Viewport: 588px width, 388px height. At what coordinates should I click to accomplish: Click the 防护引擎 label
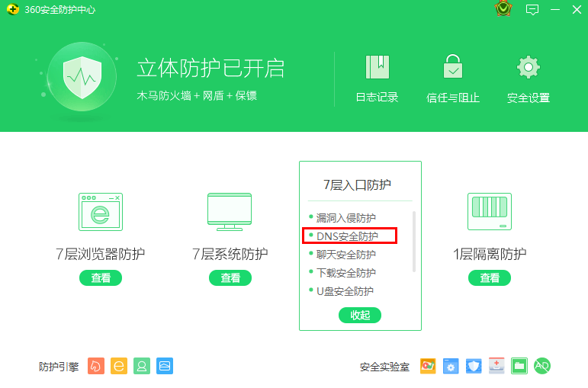[59, 366]
